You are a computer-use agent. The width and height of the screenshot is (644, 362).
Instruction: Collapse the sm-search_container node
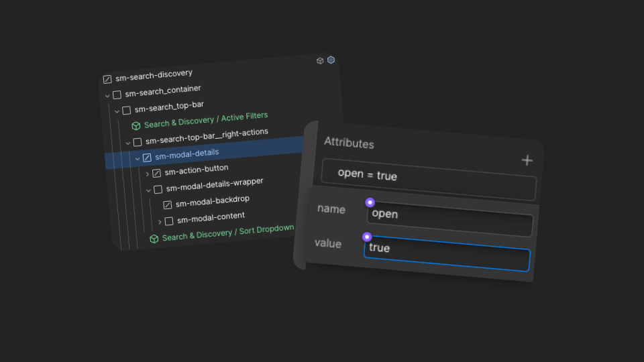pyautogui.click(x=107, y=96)
